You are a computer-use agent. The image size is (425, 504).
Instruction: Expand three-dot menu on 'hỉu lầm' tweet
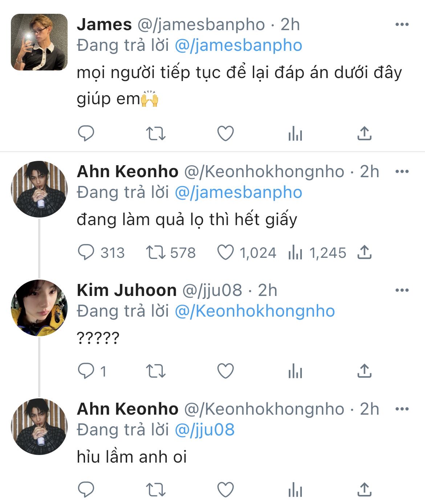click(x=402, y=409)
